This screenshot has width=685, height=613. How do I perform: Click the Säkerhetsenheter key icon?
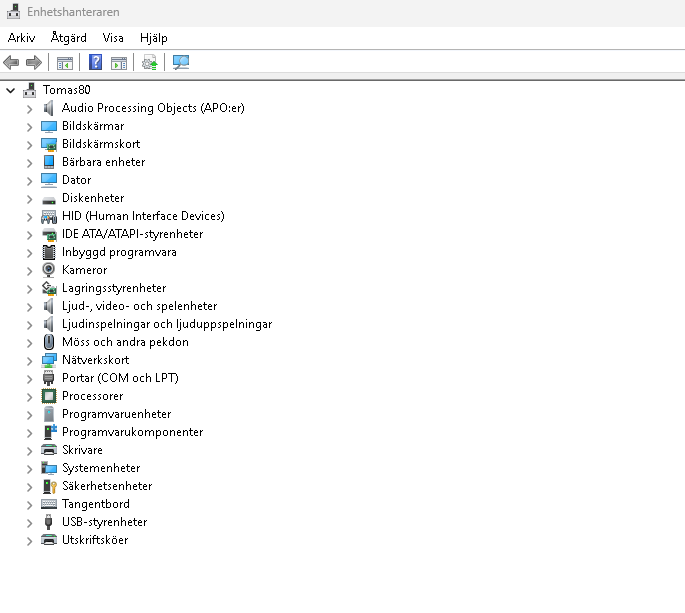[x=49, y=486]
